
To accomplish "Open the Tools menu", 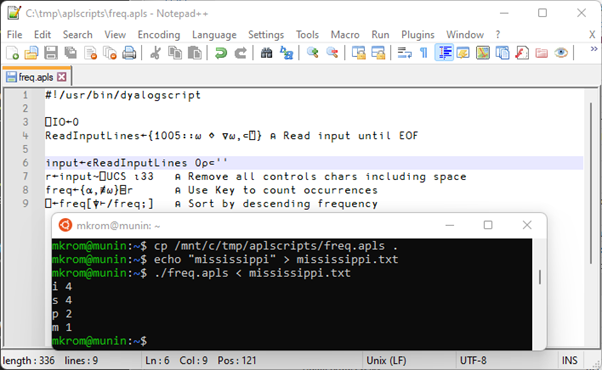I will (x=307, y=35).
